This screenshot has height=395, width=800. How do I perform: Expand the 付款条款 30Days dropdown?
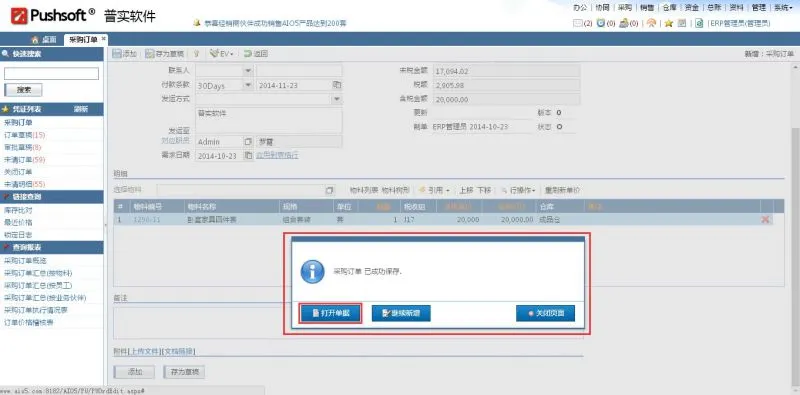(x=247, y=85)
